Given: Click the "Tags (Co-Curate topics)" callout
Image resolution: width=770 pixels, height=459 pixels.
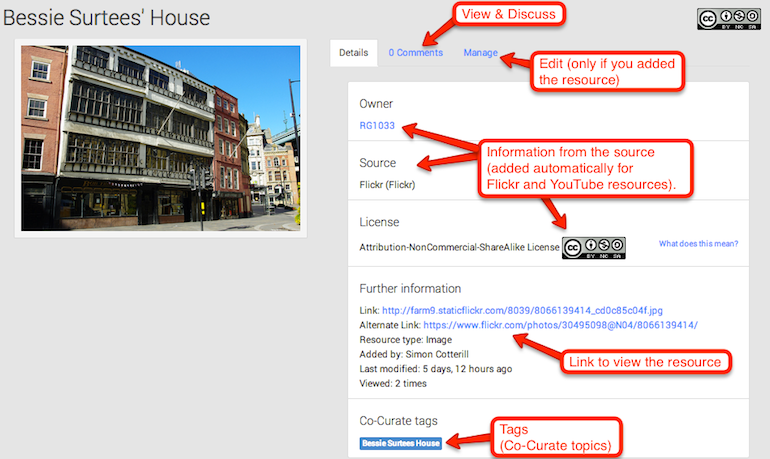Looking at the screenshot, I should [553, 435].
